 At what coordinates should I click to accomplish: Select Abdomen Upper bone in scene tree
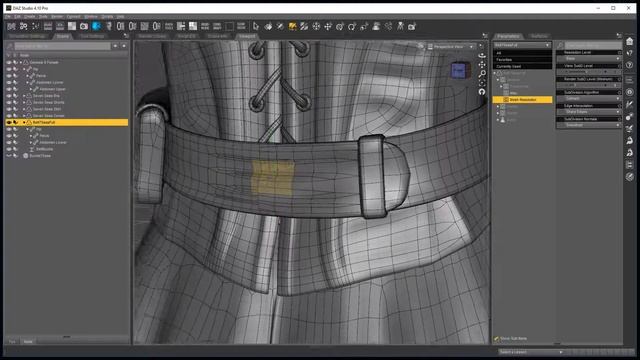pos(53,89)
